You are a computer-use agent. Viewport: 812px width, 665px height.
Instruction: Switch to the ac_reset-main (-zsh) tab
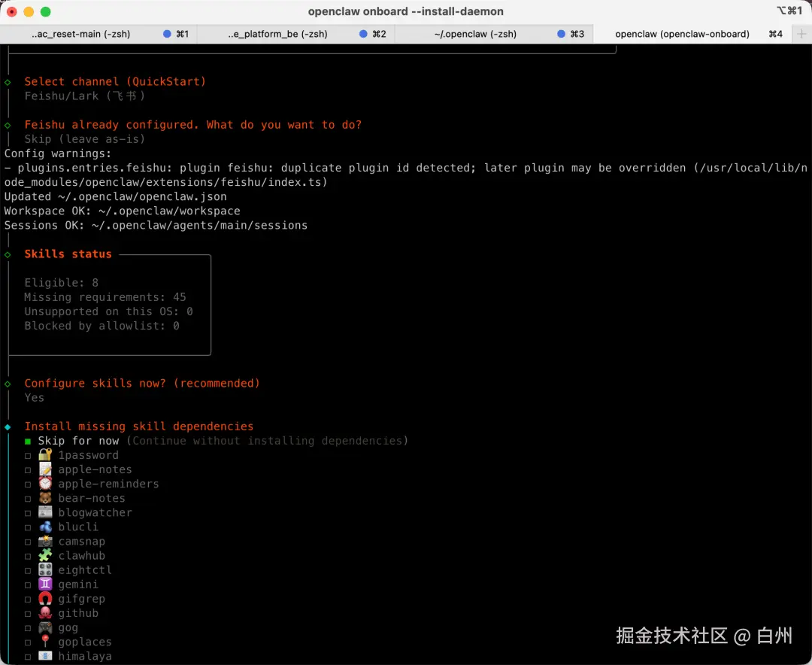(98, 34)
